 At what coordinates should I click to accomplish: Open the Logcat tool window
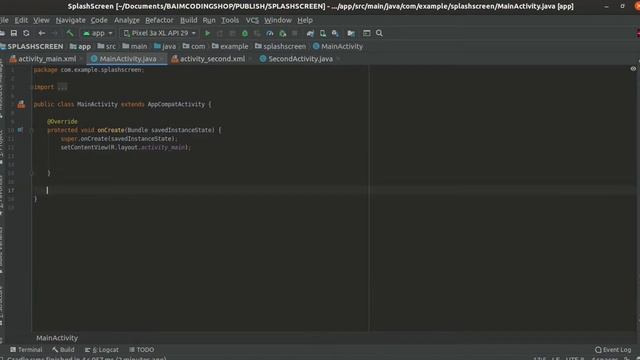(102, 350)
